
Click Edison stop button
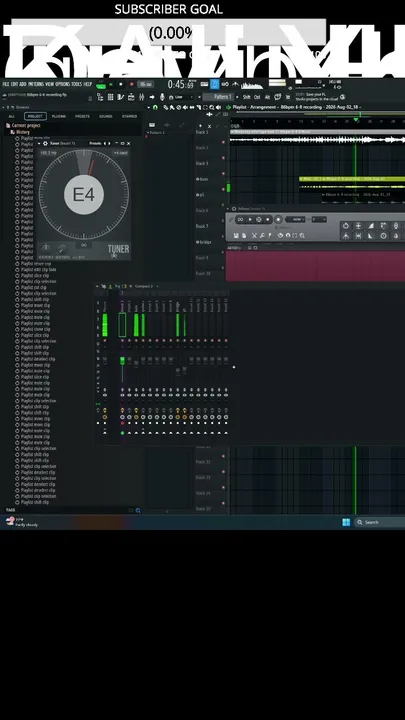click(x=268, y=219)
